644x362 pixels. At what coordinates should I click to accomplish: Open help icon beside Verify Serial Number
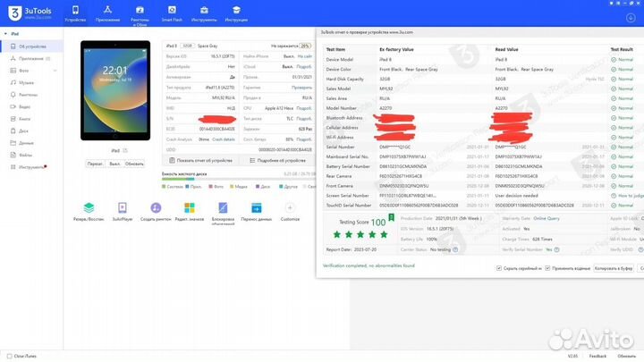tap(556, 249)
